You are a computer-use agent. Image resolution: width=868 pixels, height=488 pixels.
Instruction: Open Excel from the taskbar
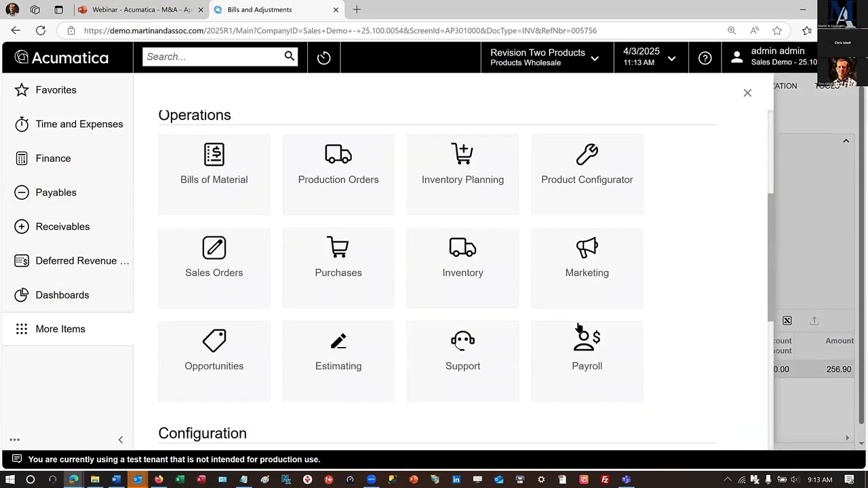pyautogui.click(x=180, y=480)
